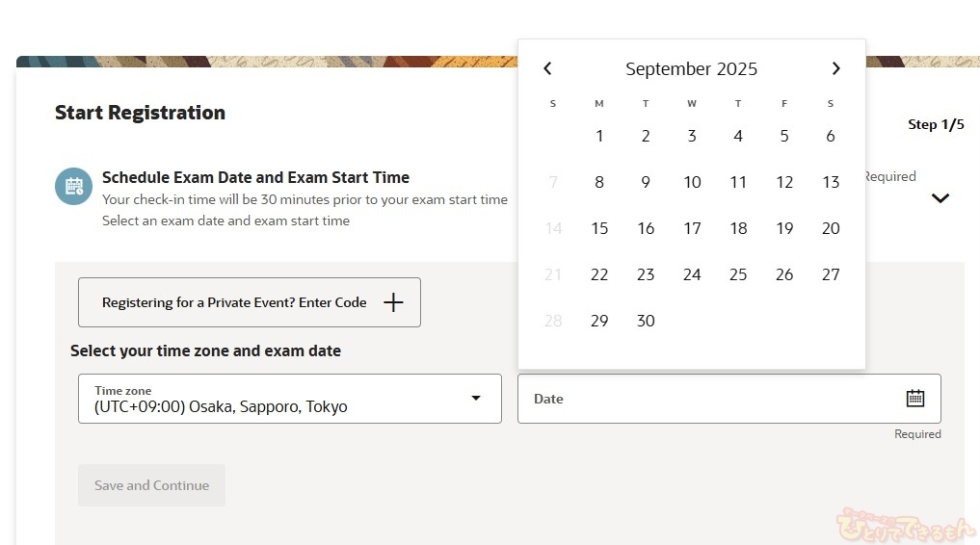Expand Registering for a Private Event box
Image resolution: width=980 pixels, height=545 pixels.
(x=250, y=302)
